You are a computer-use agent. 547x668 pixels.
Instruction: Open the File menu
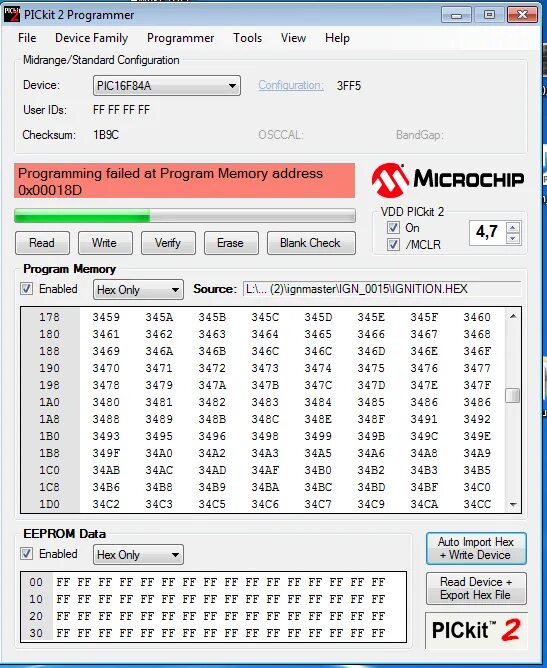click(x=27, y=38)
